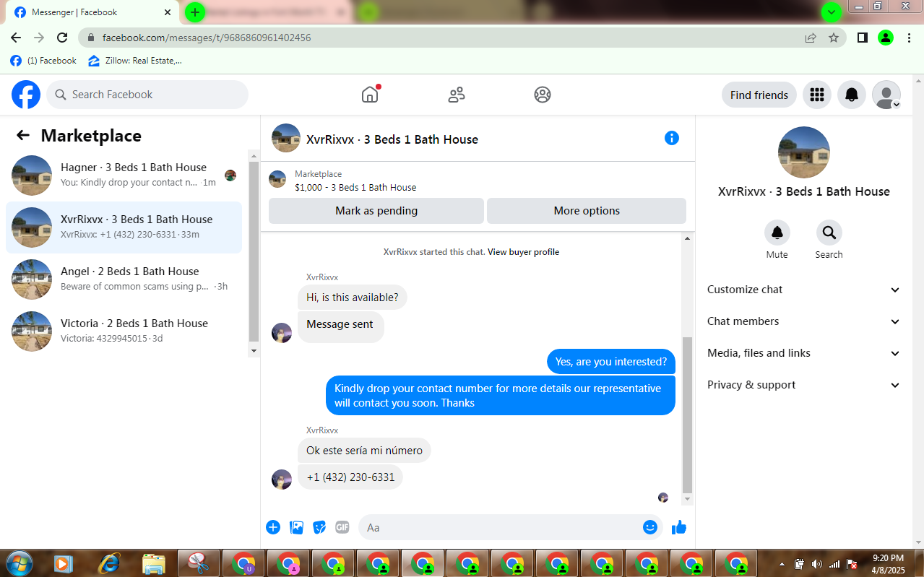The width and height of the screenshot is (924, 577).
Task: Open the Windows Start button
Action: (20, 563)
